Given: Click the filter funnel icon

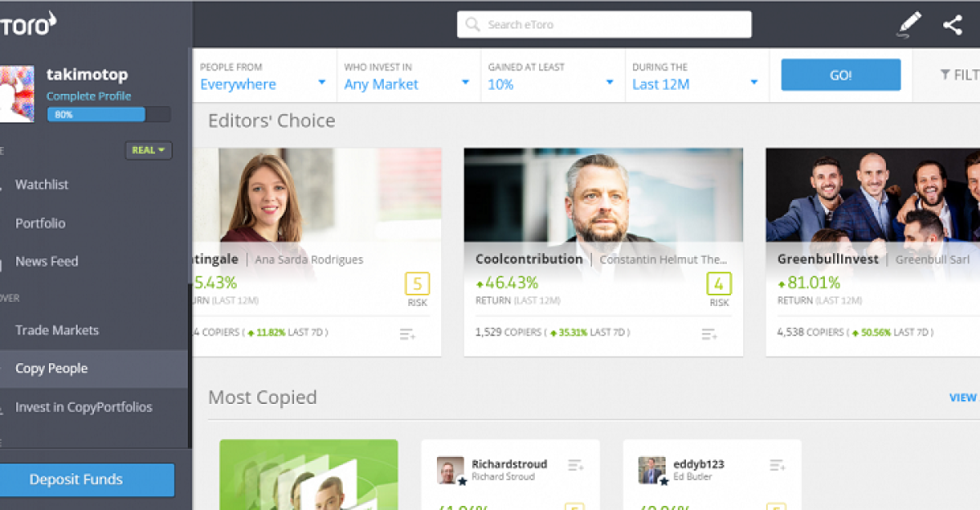Looking at the screenshot, I should (x=945, y=74).
